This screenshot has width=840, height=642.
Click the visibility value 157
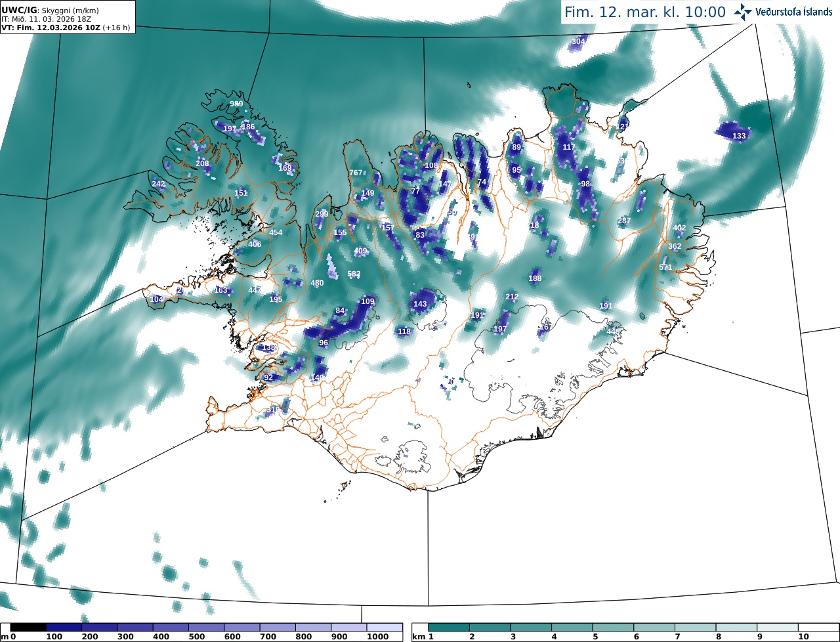388,228
